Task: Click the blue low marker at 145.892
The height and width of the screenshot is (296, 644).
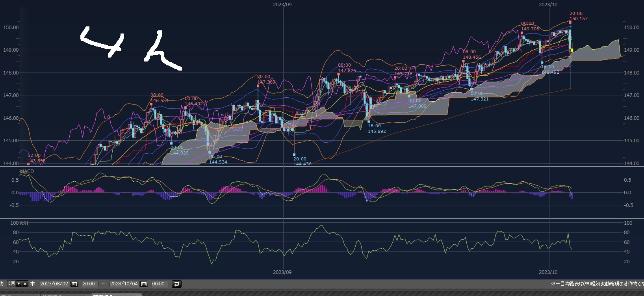Action: pyautogui.click(x=369, y=121)
